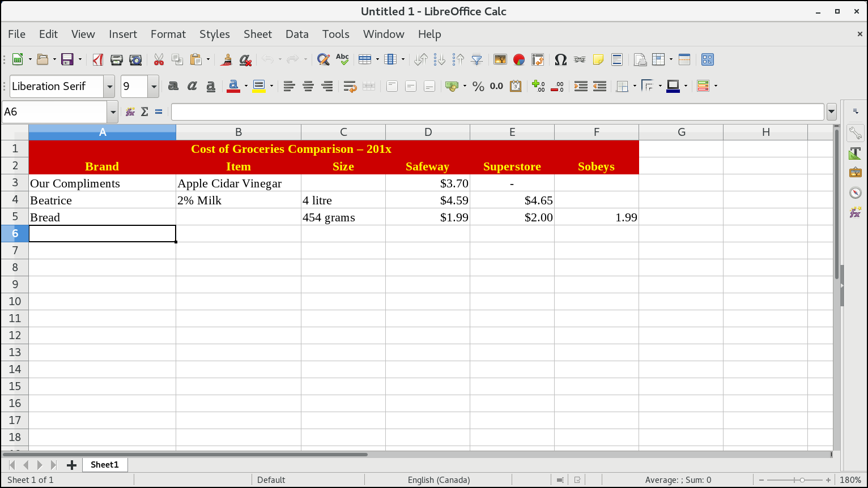Apply yellow highlighting color swatch
868x488 pixels.
tap(259, 86)
